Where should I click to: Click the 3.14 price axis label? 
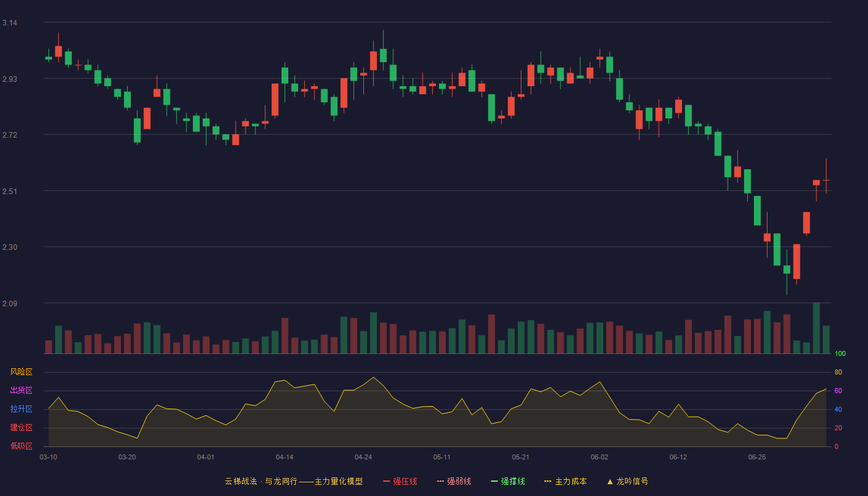[x=10, y=23]
